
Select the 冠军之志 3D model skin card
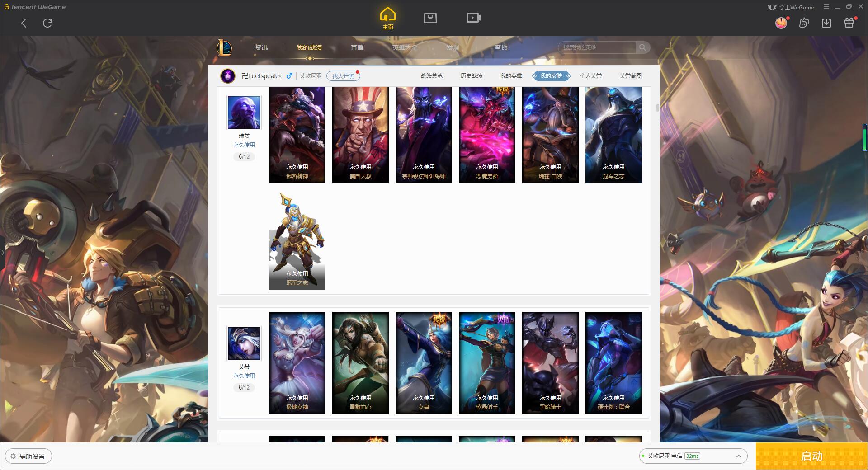(297, 241)
